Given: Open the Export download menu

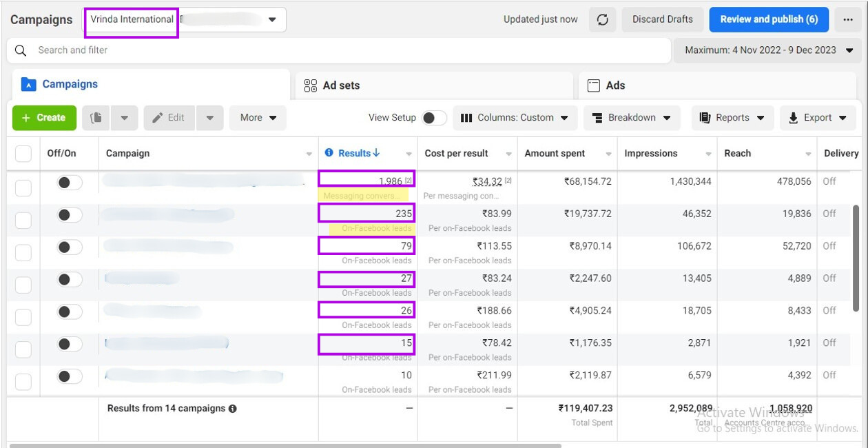Looking at the screenshot, I should pyautogui.click(x=818, y=118).
